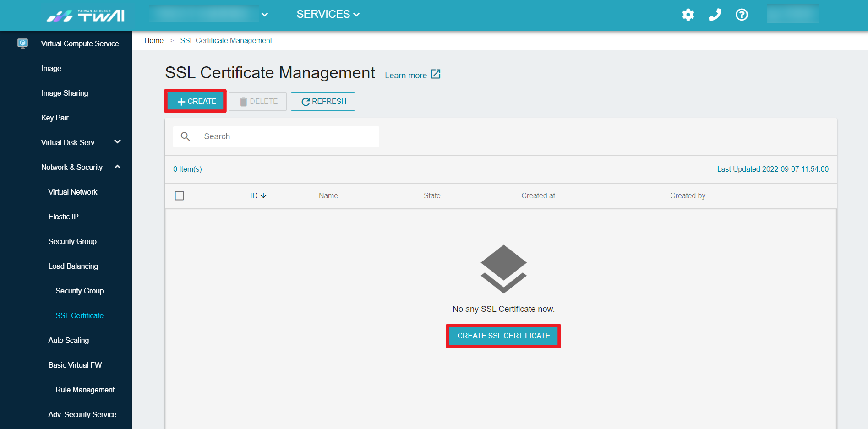
Task: Select SSL Certificate sidebar item
Action: [x=80, y=315]
